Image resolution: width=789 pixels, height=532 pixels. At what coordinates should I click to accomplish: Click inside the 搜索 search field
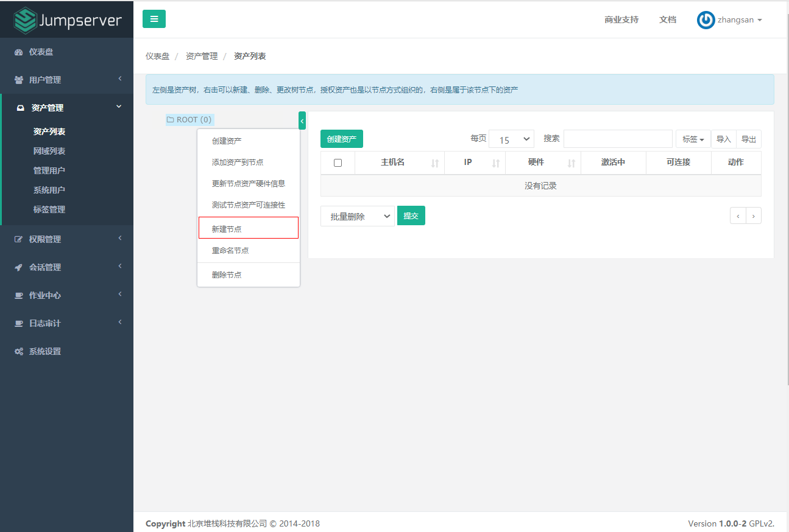click(x=617, y=138)
